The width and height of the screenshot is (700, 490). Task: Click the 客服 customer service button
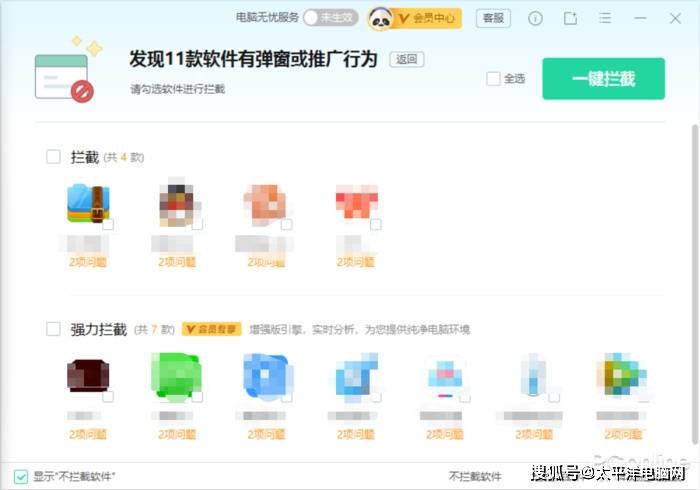(x=492, y=18)
